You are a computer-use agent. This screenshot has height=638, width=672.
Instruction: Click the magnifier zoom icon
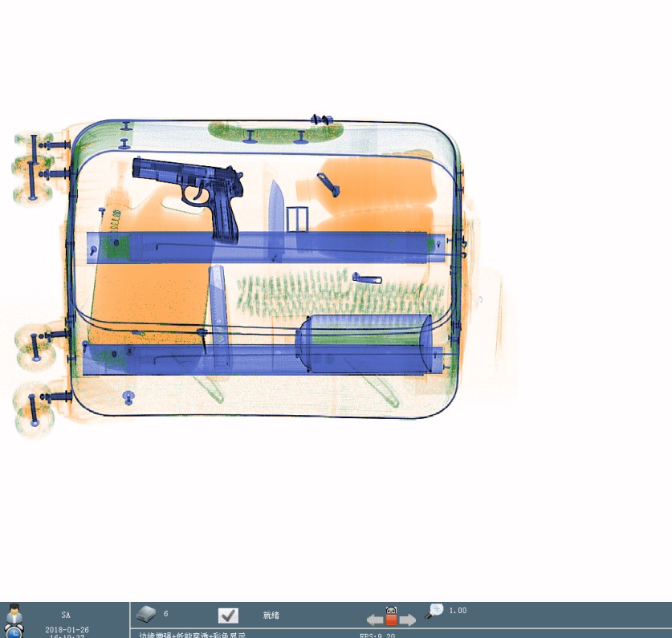[x=434, y=611]
